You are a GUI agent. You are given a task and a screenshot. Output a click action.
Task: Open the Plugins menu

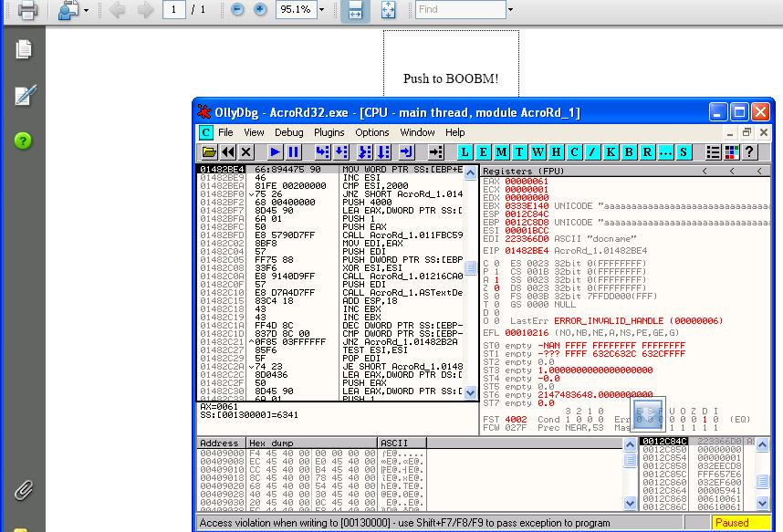click(329, 132)
